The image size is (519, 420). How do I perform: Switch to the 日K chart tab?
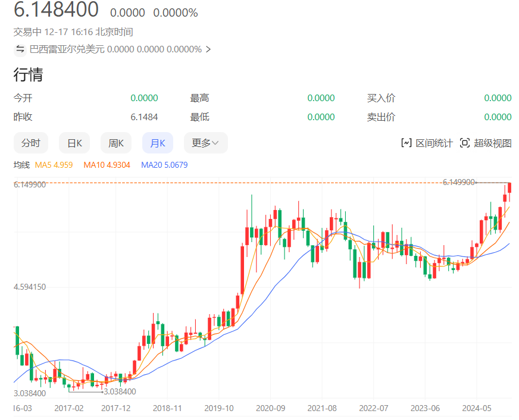(x=74, y=143)
